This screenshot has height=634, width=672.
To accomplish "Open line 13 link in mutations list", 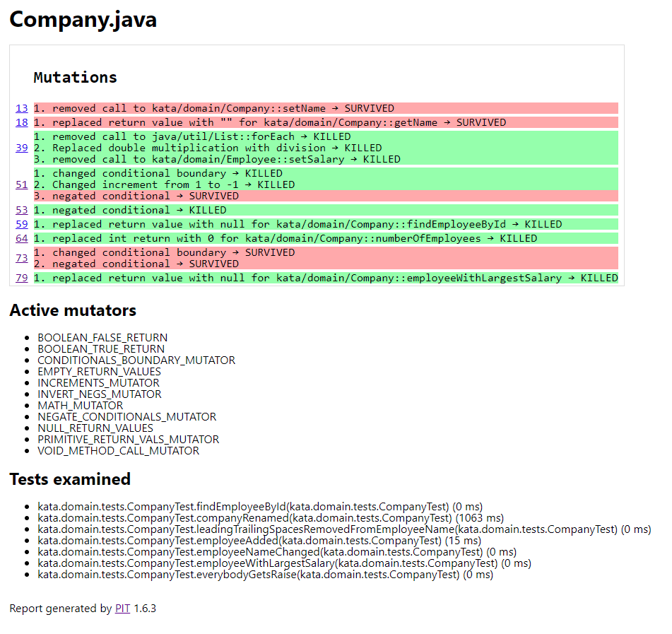I will point(21,108).
